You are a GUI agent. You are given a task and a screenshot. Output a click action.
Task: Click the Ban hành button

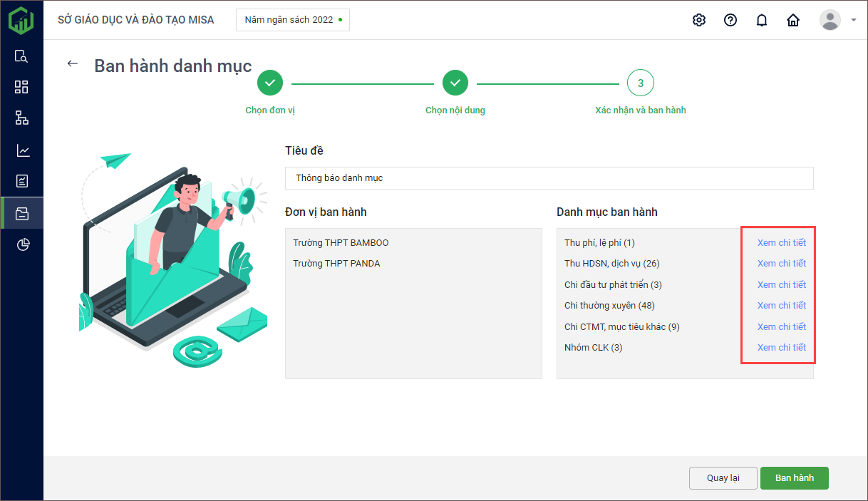[794, 478]
